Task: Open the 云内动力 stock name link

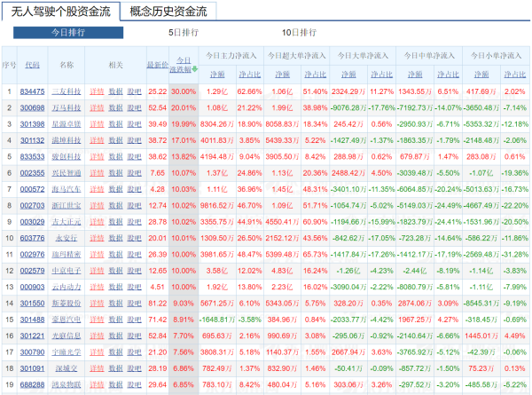Action: (x=66, y=287)
